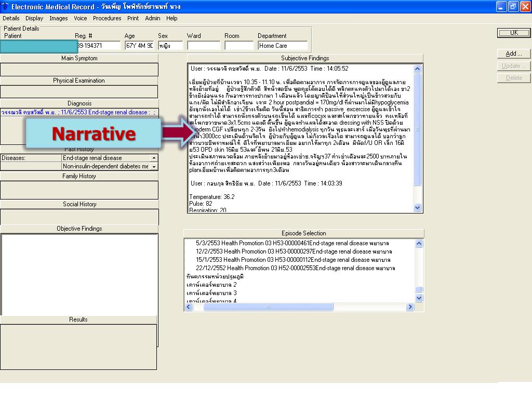This screenshot has width=532, height=399.
Task: Click the Main Symptom text box
Action: [79, 70]
